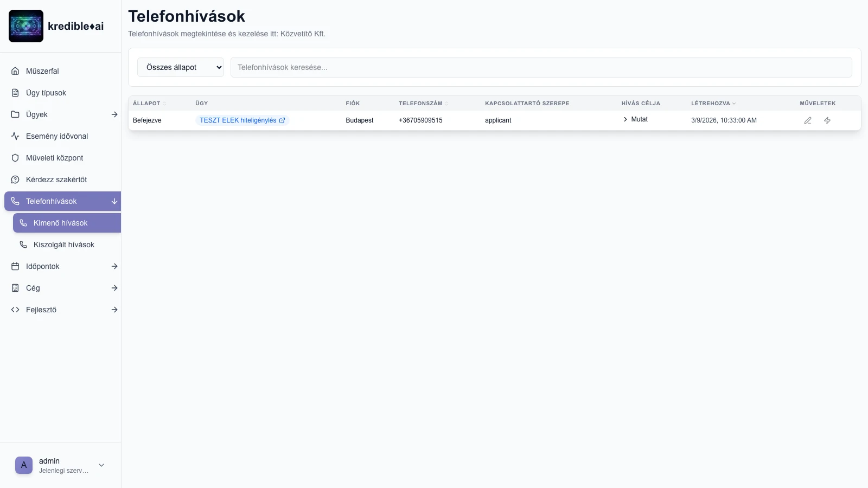This screenshot has width=868, height=488.
Task: Click the admin avatar icon
Action: 24,465
